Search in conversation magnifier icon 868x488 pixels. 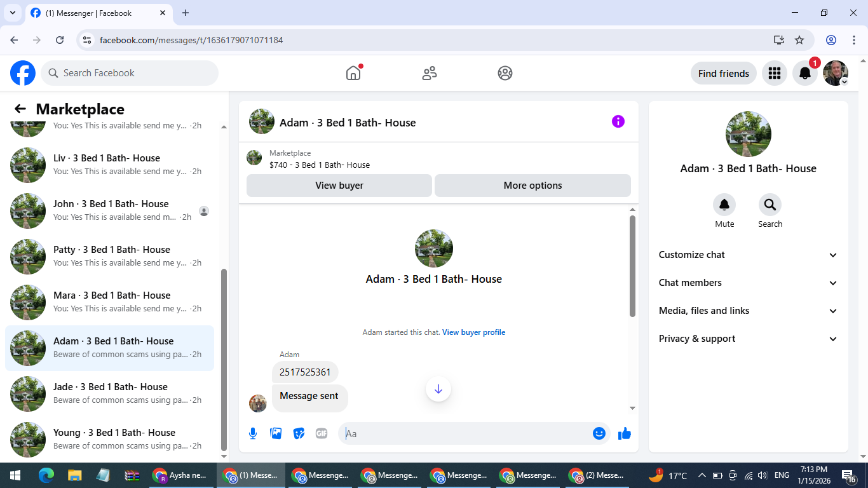[x=770, y=205]
